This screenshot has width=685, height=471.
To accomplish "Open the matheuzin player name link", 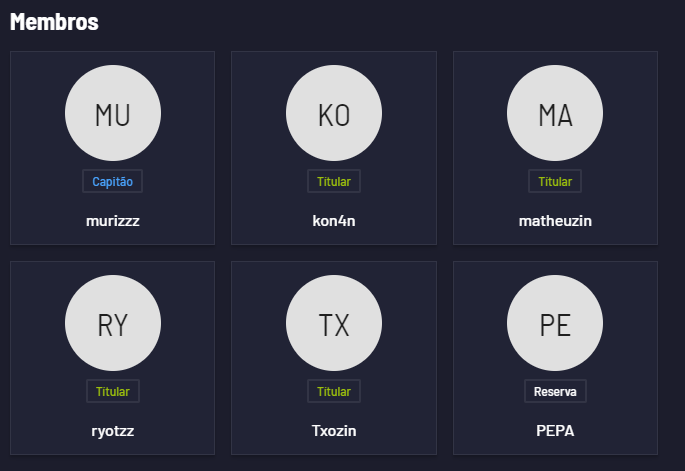I will click(x=555, y=220).
